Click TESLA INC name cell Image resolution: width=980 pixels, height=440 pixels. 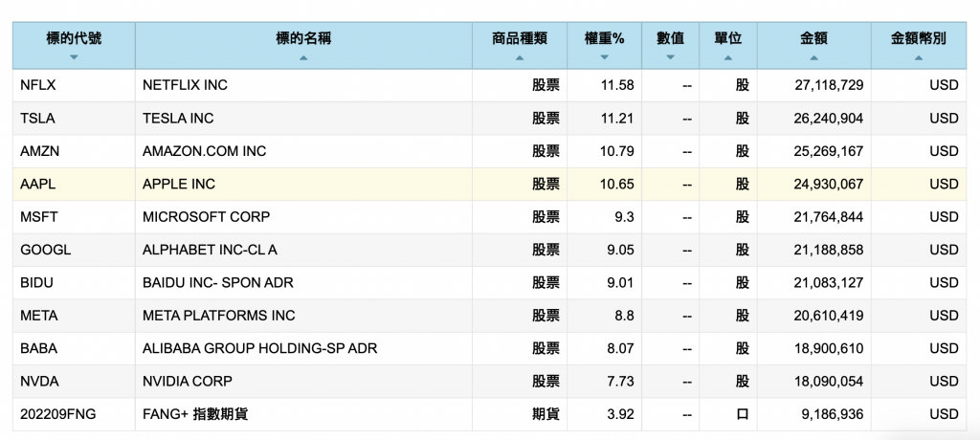coord(303,118)
